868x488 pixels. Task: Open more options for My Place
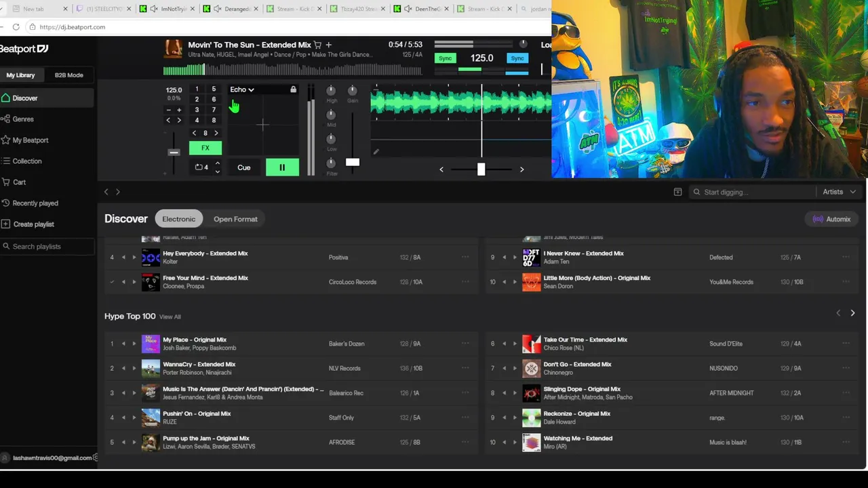465,343
